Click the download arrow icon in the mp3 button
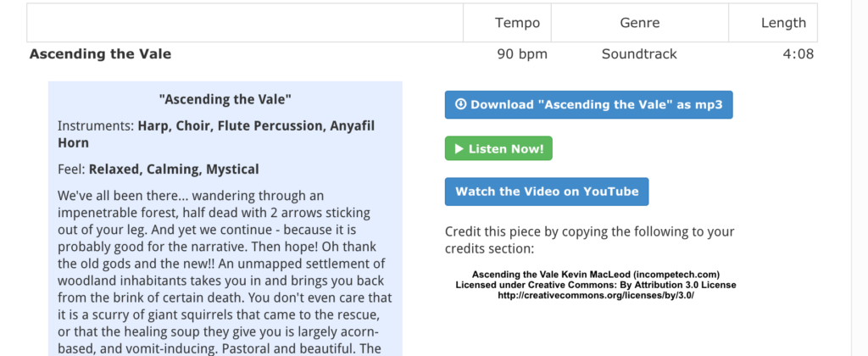This screenshot has width=868, height=356. (x=460, y=104)
